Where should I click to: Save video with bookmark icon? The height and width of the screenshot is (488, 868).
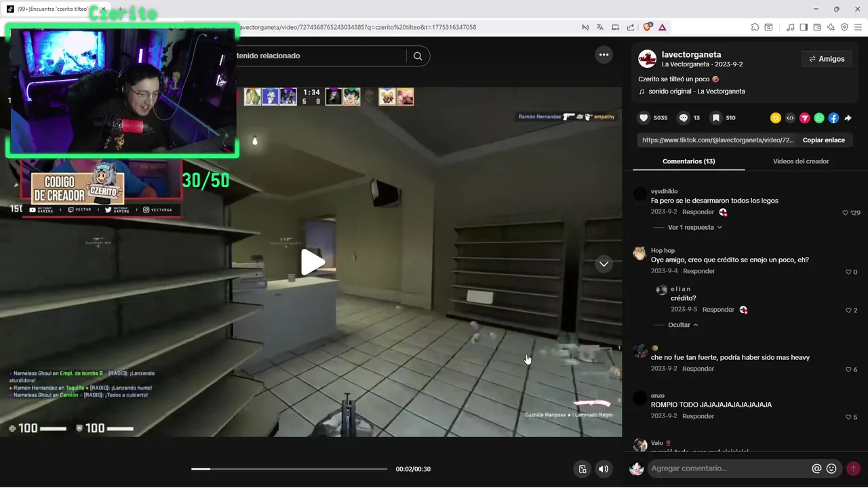[x=715, y=118]
